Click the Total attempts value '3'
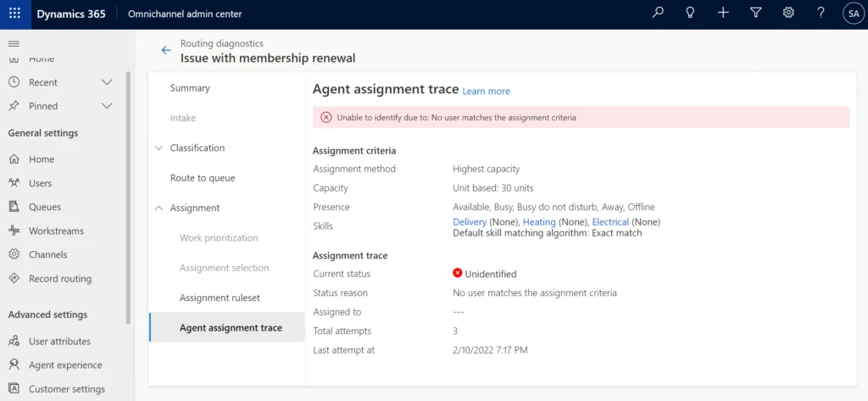 click(455, 331)
